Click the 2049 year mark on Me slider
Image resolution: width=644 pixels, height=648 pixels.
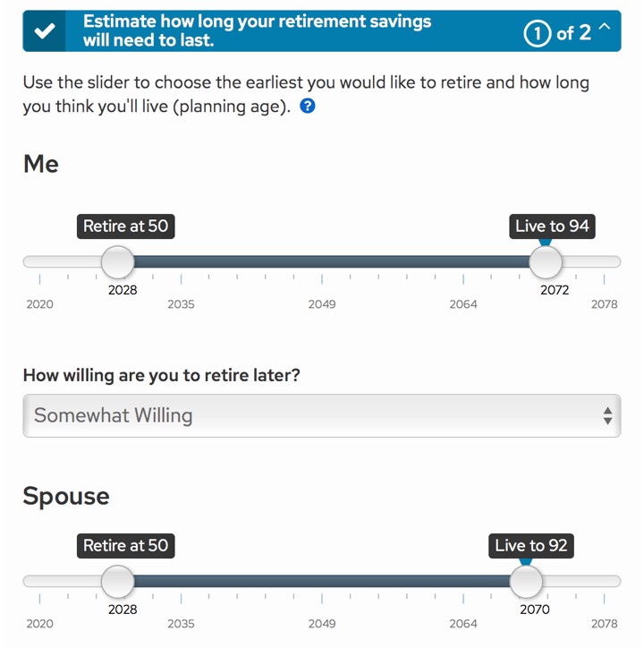pos(322,304)
